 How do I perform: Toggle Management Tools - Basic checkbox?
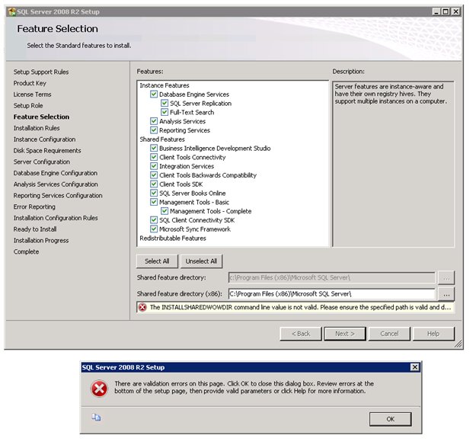point(154,202)
